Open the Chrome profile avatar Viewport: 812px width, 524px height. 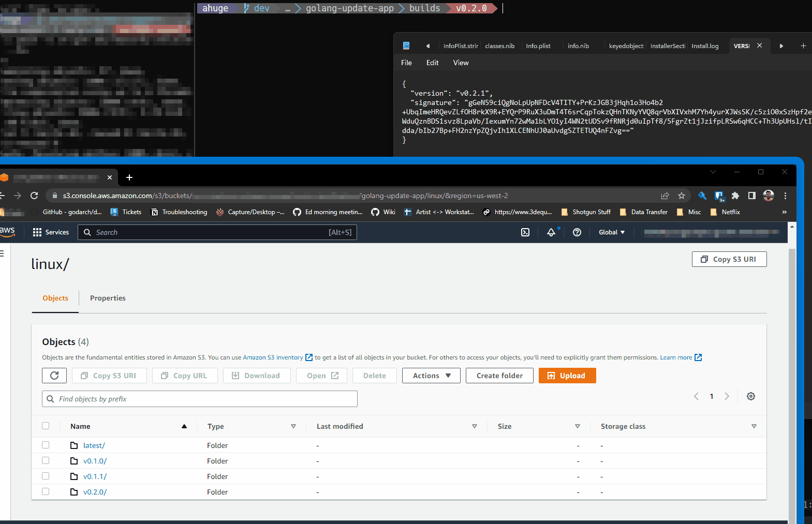click(x=769, y=196)
